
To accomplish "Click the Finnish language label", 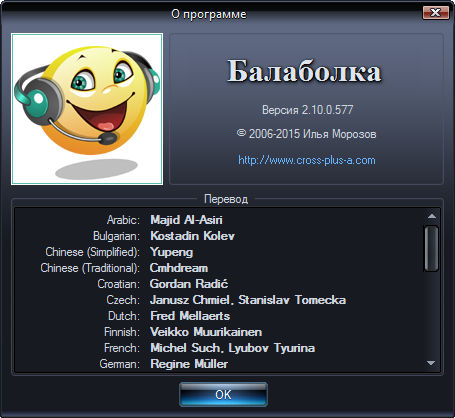I will 122,332.
